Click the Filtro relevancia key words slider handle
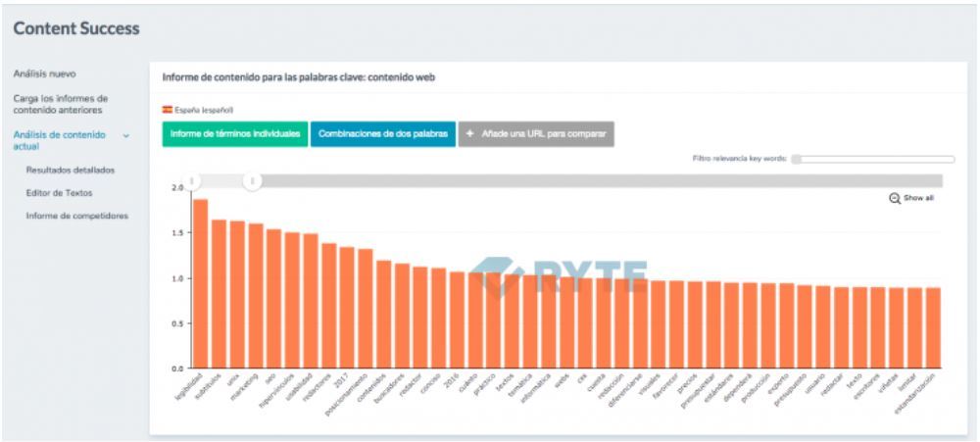The image size is (980, 442). (x=796, y=159)
